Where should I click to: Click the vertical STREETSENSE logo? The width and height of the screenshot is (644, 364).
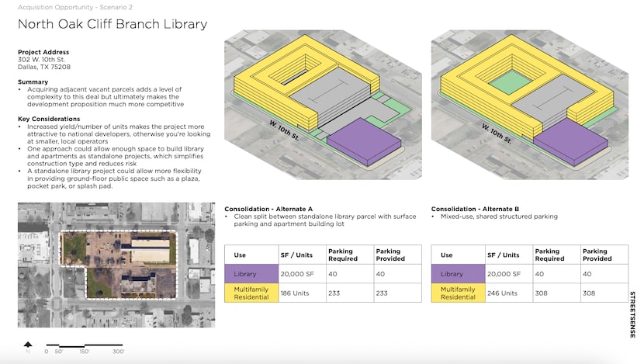coord(632,314)
